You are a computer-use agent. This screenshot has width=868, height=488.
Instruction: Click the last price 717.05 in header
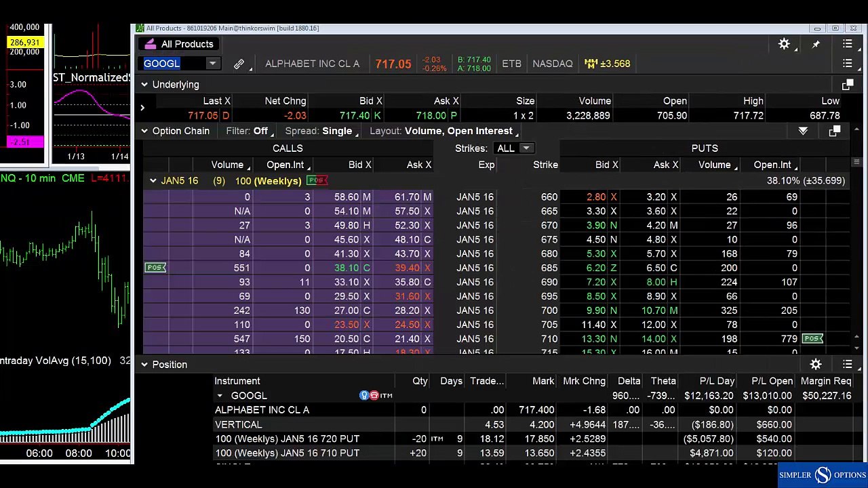(393, 64)
